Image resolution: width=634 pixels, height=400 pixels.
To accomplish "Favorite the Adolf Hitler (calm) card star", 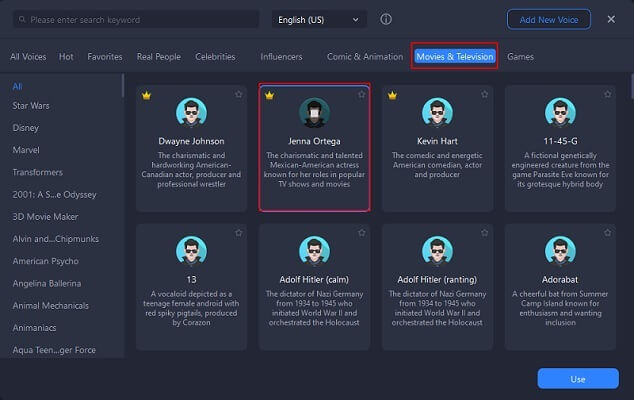I will coord(361,233).
